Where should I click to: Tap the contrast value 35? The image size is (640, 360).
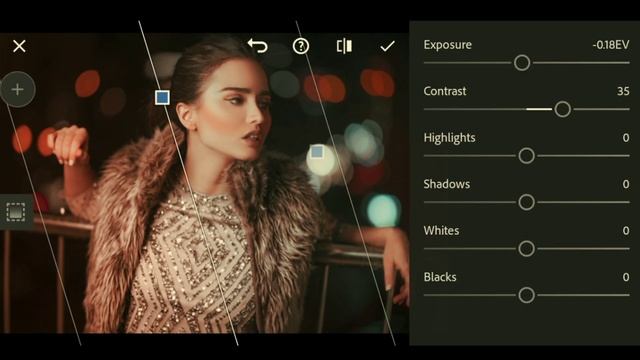pos(623,91)
